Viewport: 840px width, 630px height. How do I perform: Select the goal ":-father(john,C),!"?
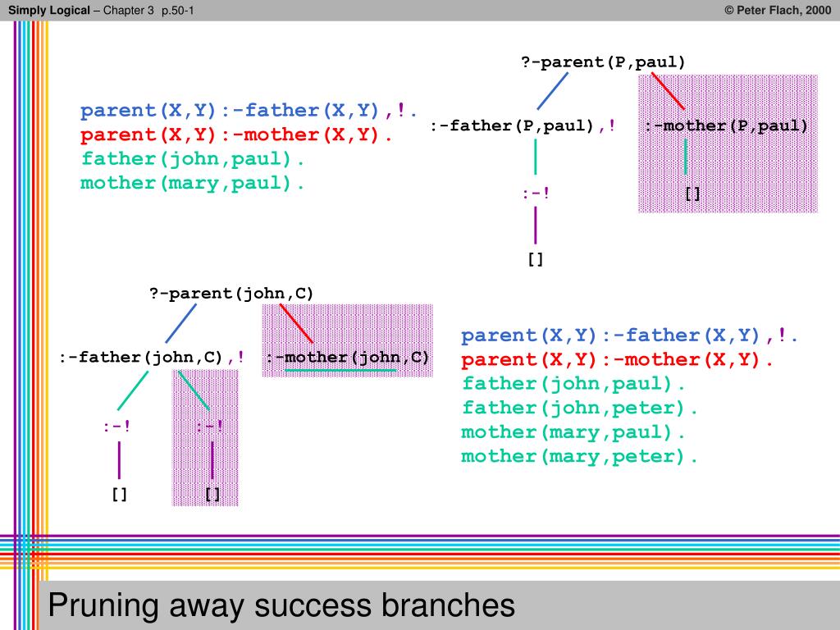pos(152,358)
